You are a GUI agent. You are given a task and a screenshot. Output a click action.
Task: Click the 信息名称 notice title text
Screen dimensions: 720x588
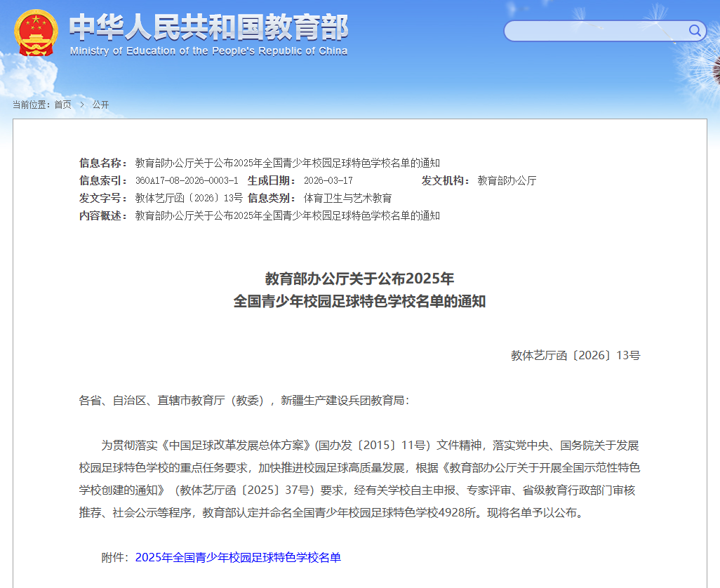click(287, 163)
